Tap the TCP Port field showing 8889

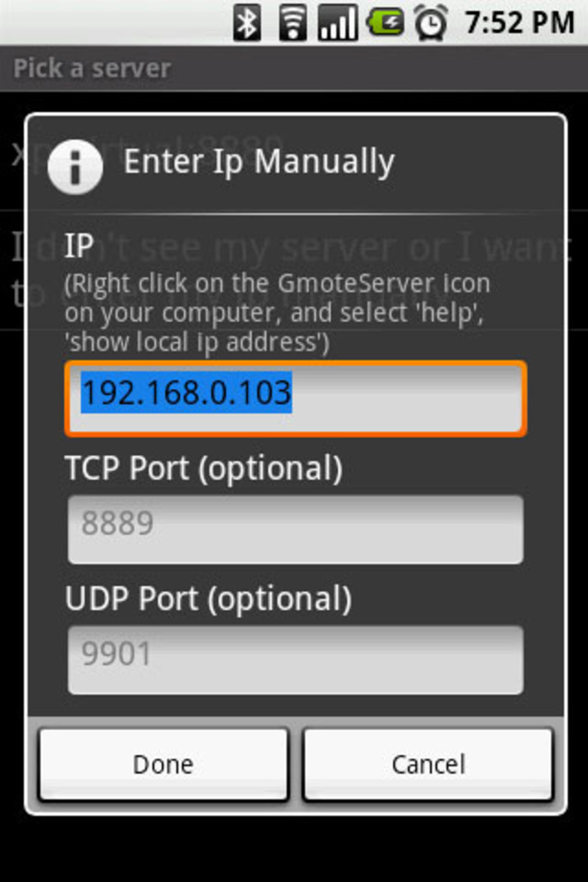click(x=295, y=529)
